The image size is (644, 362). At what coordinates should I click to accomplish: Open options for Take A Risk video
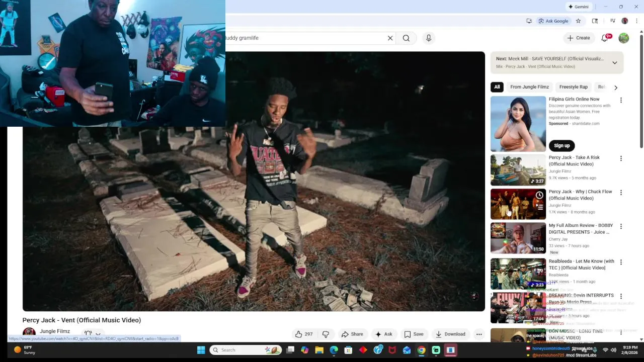coord(621,158)
